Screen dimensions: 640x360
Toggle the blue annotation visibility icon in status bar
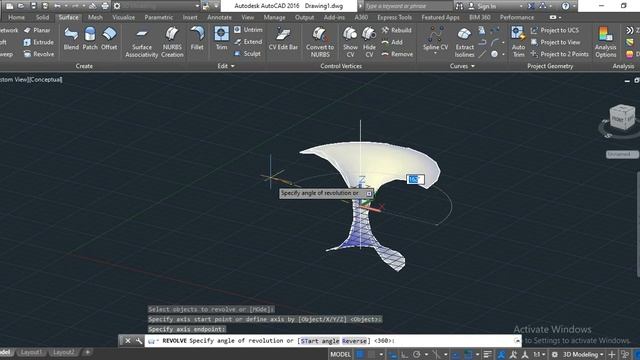[x=501, y=354]
